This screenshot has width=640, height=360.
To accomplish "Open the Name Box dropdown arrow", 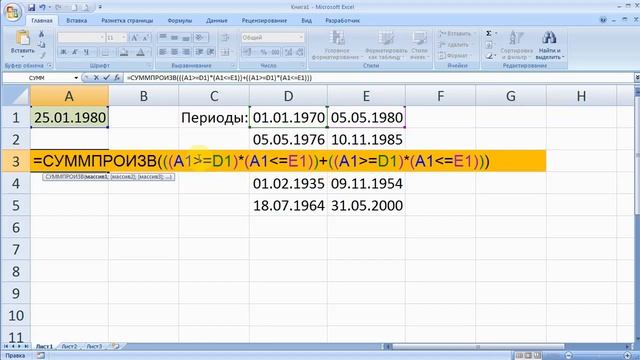I will point(76,78).
